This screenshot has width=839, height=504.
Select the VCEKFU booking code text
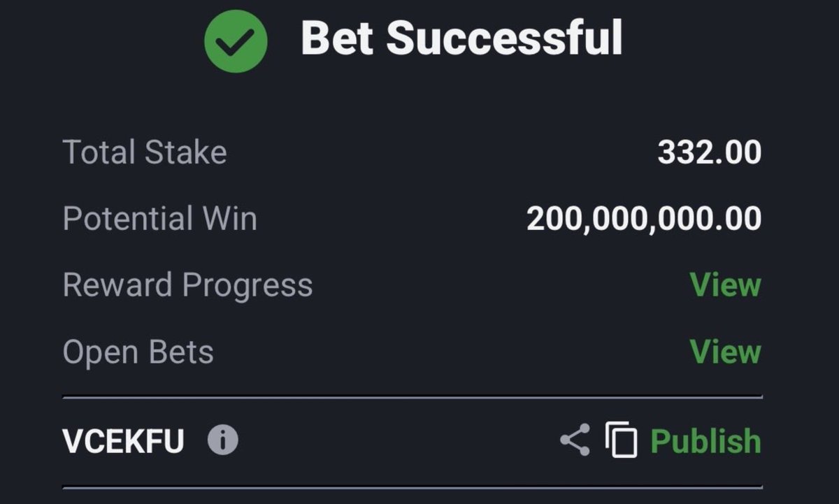point(123,441)
